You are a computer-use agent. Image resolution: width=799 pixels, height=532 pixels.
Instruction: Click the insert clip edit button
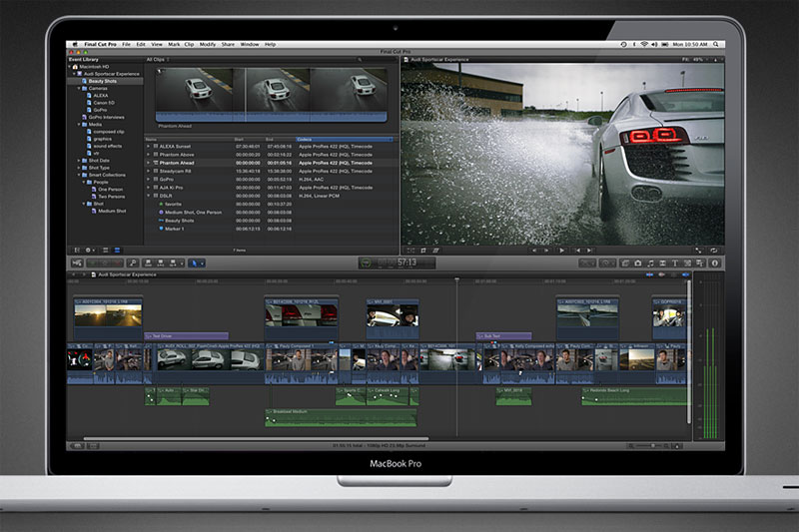161,264
